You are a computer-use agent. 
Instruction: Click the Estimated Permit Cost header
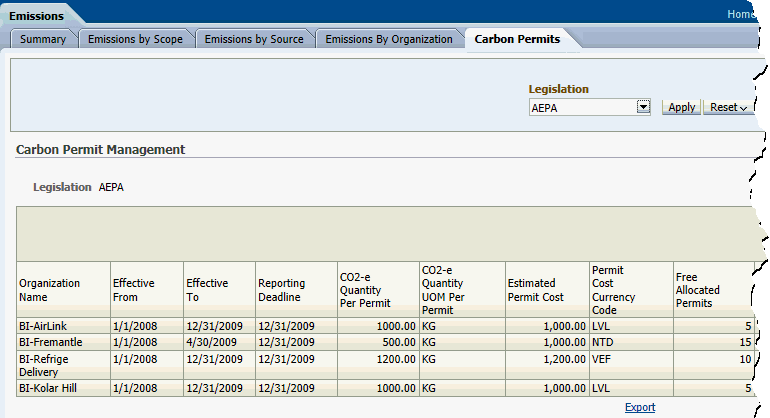click(548, 290)
